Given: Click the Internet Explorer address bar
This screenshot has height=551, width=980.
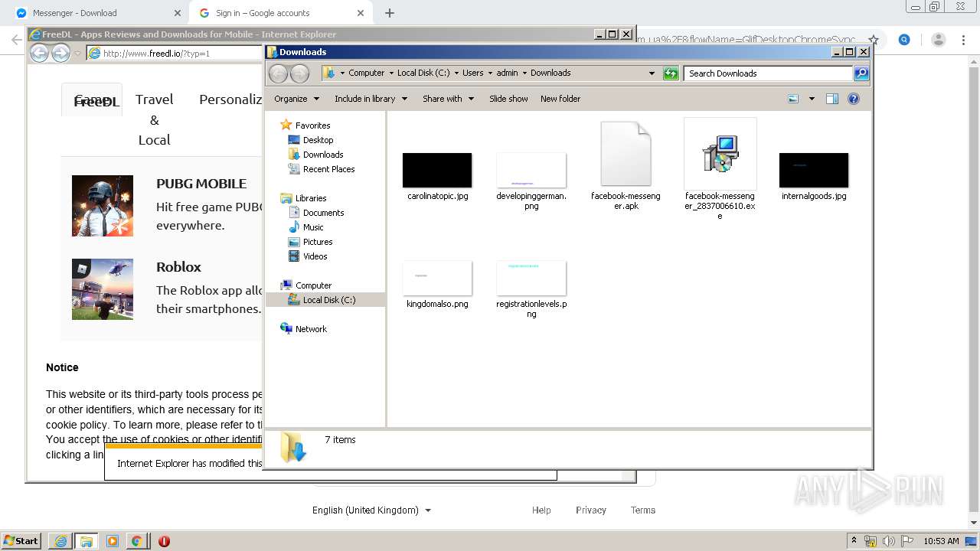Looking at the screenshot, I should tap(175, 54).
